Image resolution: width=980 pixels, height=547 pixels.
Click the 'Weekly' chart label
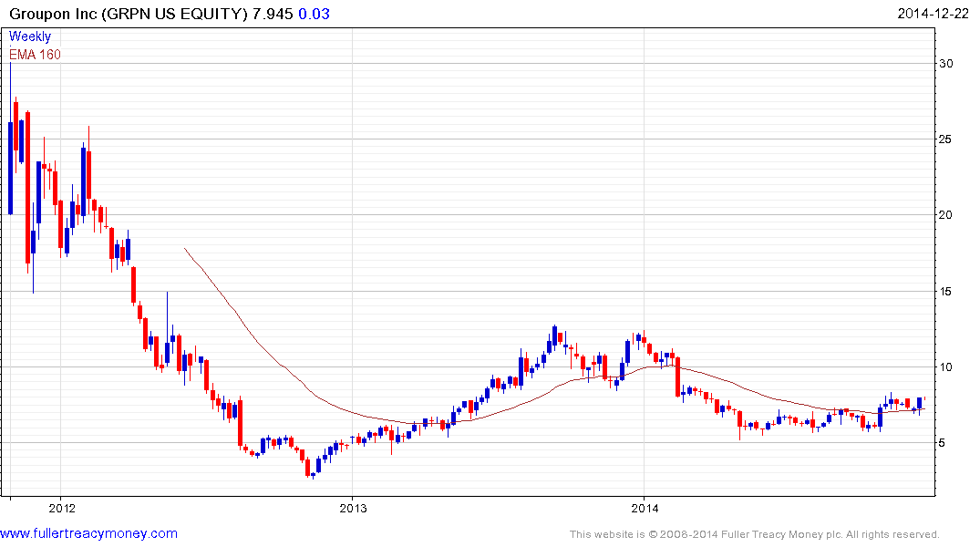[30, 36]
